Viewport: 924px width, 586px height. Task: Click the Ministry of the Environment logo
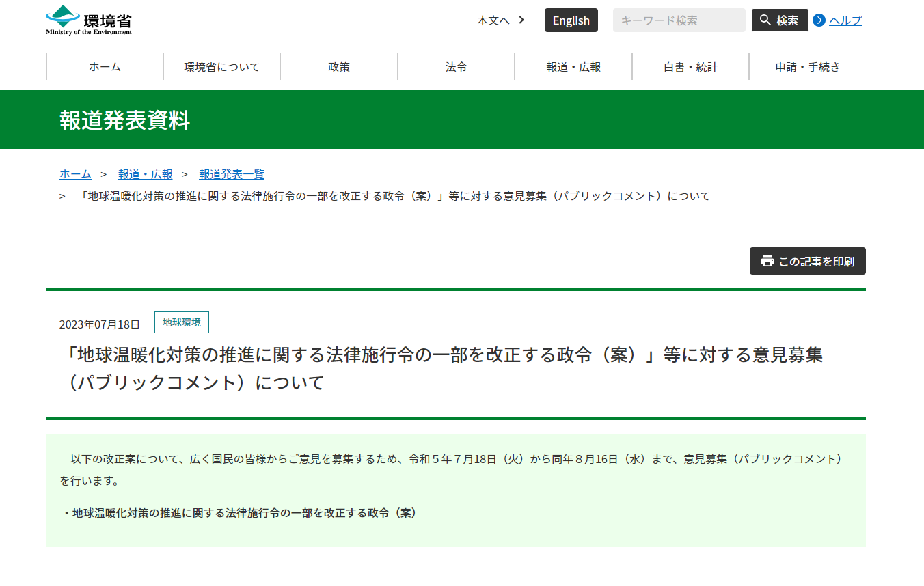[89, 20]
